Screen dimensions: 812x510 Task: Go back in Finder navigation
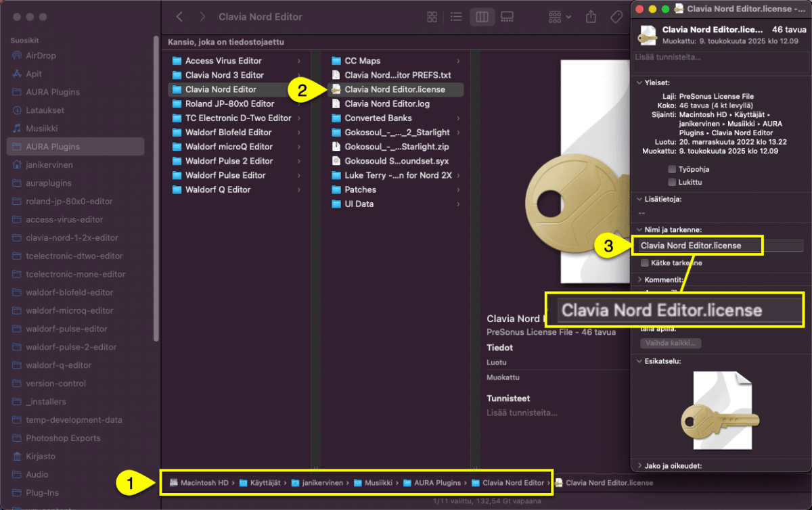(179, 17)
